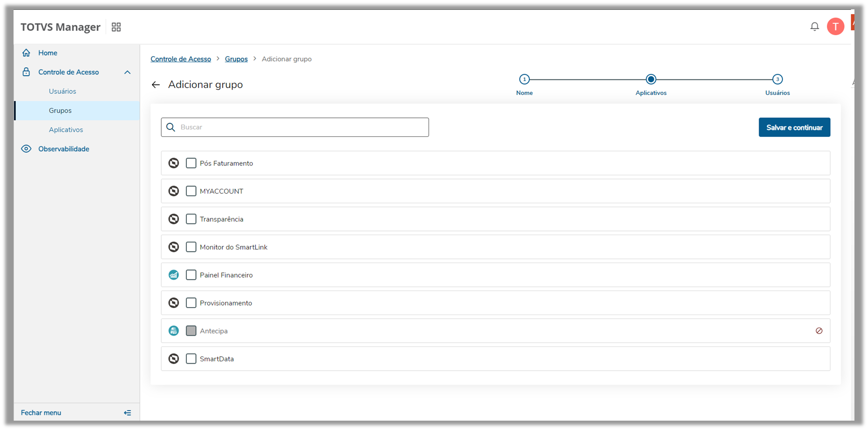Image resolution: width=868 pixels, height=430 pixels.
Task: Click the TOTVS Manager title
Action: pos(60,27)
